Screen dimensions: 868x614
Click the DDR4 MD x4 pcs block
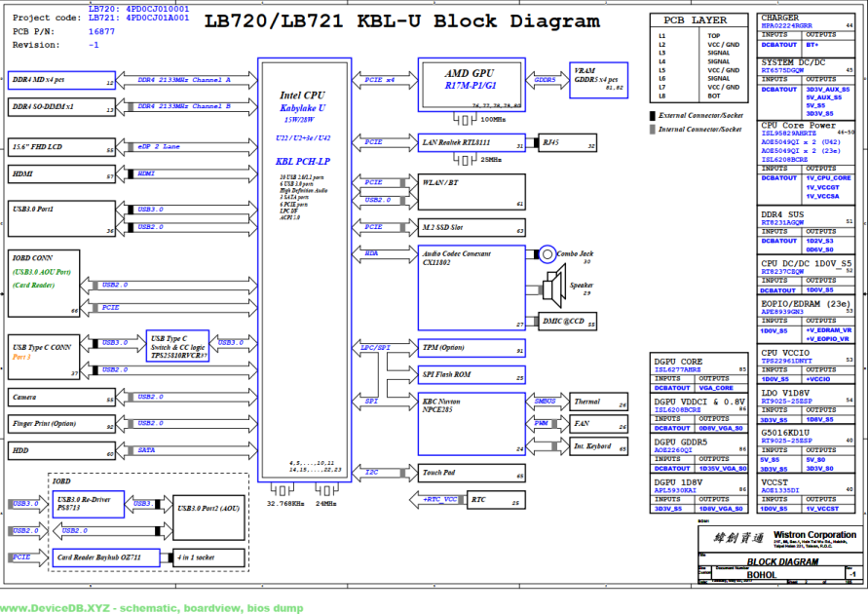coord(61,80)
